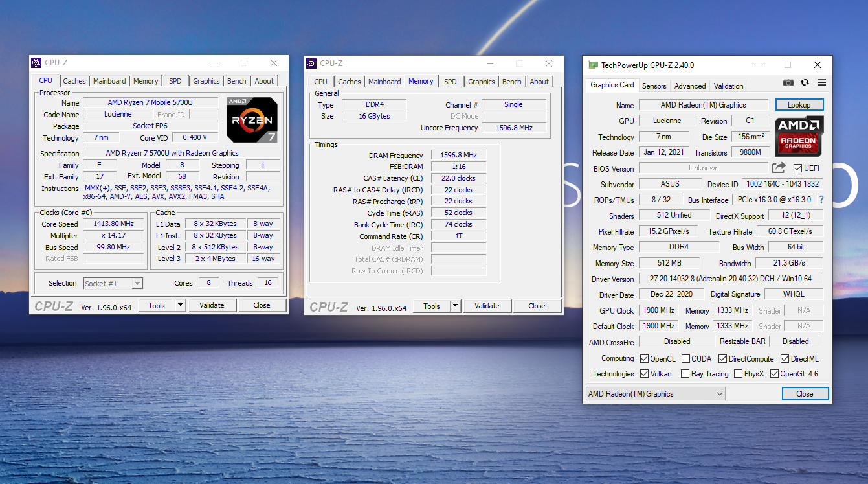Toggle the DirectCompute checkbox

click(x=722, y=359)
